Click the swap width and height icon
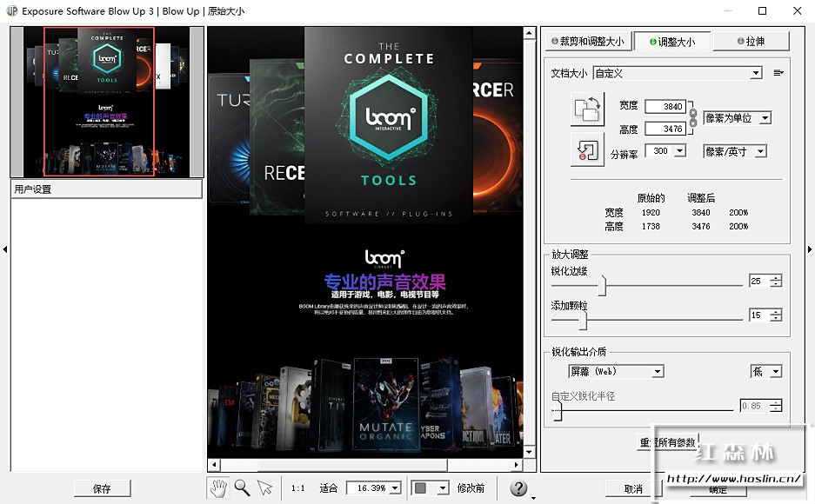Screen dimensions: 815x504 tap(587, 109)
